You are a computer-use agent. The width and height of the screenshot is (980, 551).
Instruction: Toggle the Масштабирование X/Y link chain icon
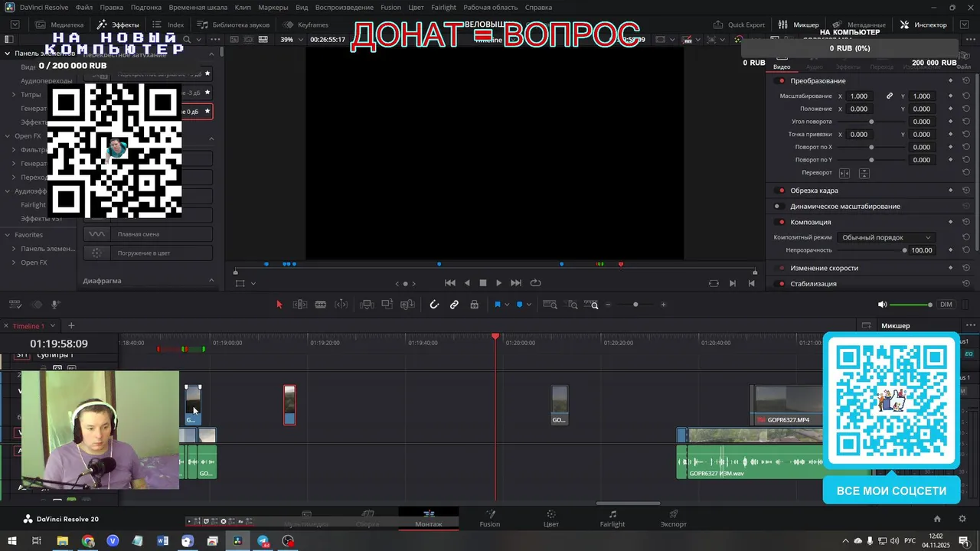click(x=890, y=96)
